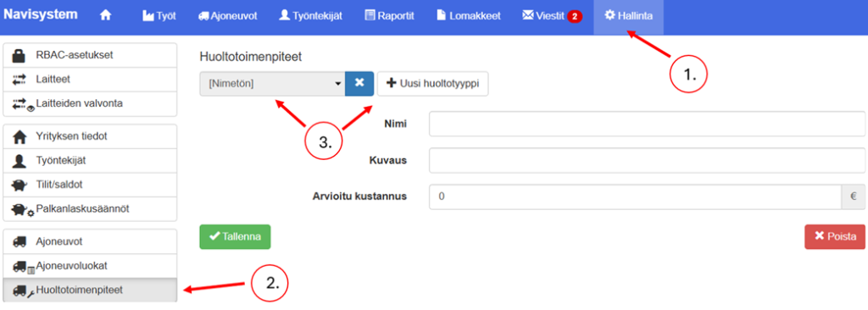Open the Työt menu
The width and height of the screenshot is (868, 310).
coord(159,16)
